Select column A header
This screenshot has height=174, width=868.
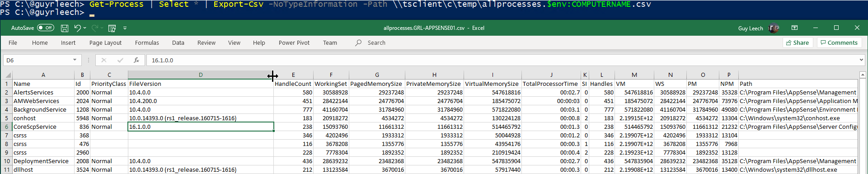click(43, 75)
